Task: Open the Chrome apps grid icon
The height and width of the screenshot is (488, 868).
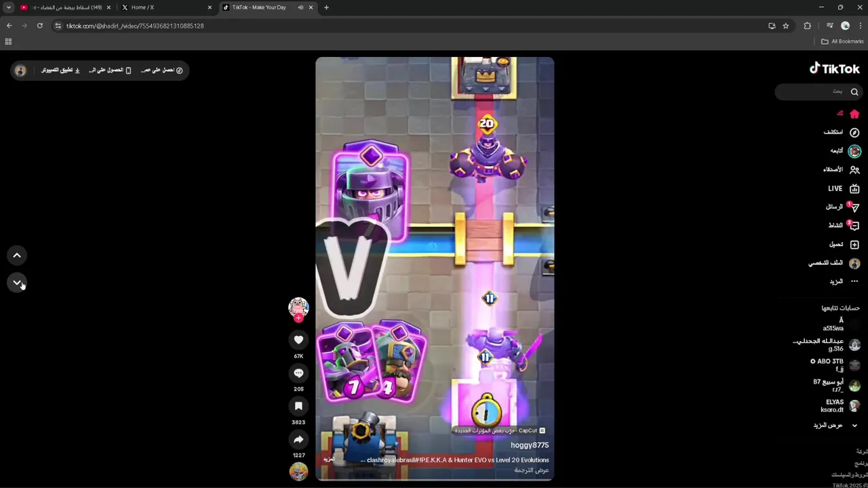Action: point(8,41)
